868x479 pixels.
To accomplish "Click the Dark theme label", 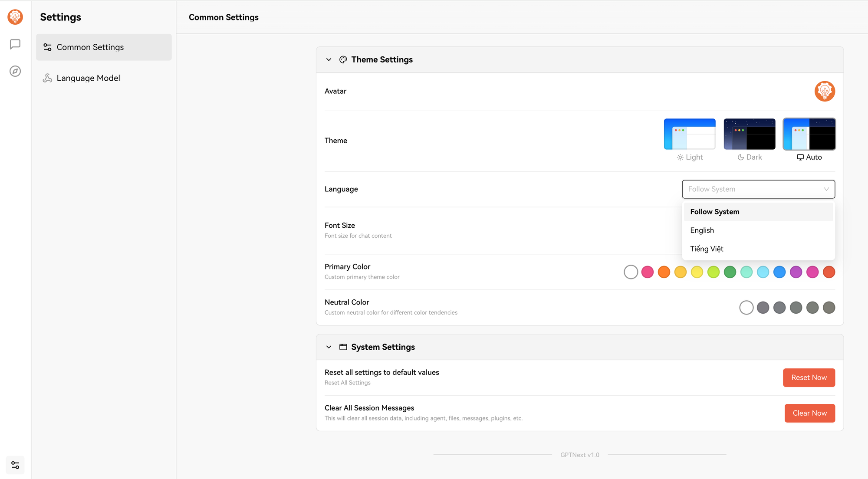I will (x=750, y=157).
